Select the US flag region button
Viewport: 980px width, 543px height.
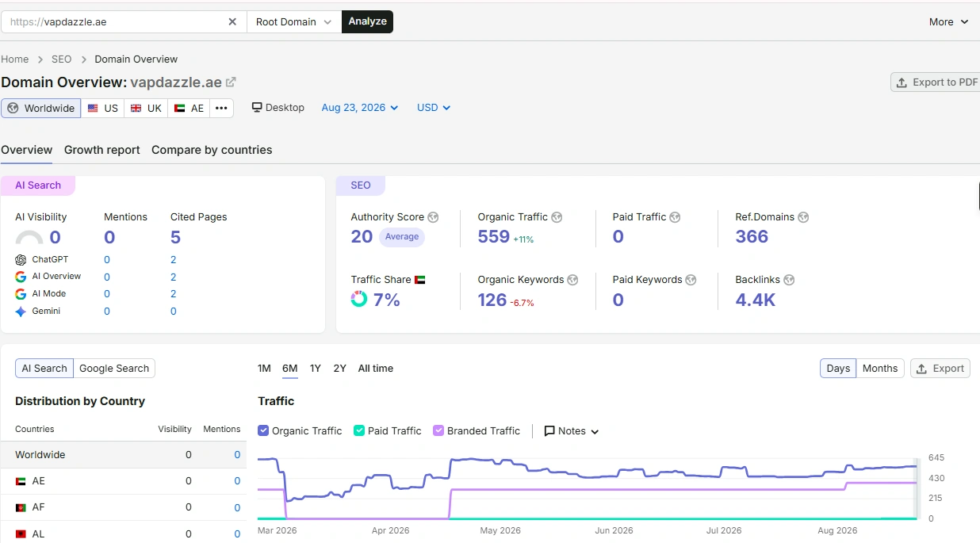(x=102, y=108)
